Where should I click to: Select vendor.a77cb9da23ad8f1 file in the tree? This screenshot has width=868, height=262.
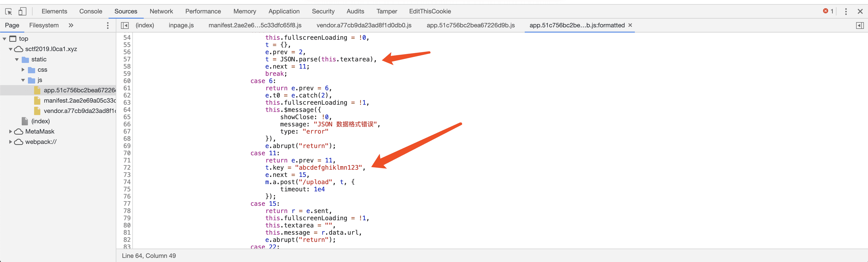pyautogui.click(x=80, y=111)
